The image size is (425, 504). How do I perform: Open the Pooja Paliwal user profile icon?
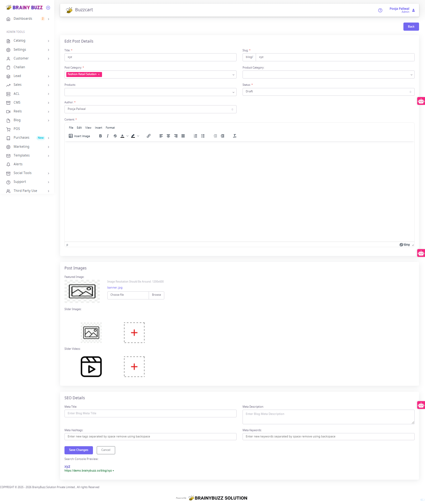tap(413, 10)
